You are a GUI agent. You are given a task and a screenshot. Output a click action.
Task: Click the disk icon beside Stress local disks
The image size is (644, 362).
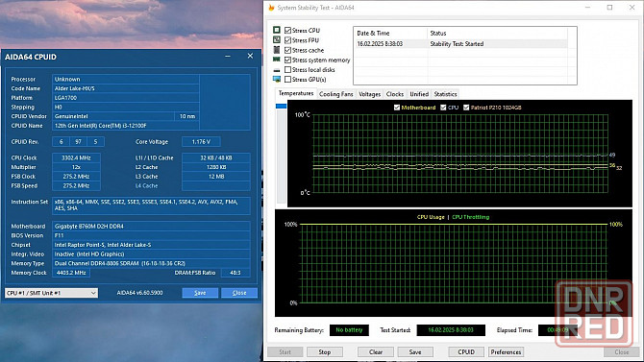click(277, 70)
